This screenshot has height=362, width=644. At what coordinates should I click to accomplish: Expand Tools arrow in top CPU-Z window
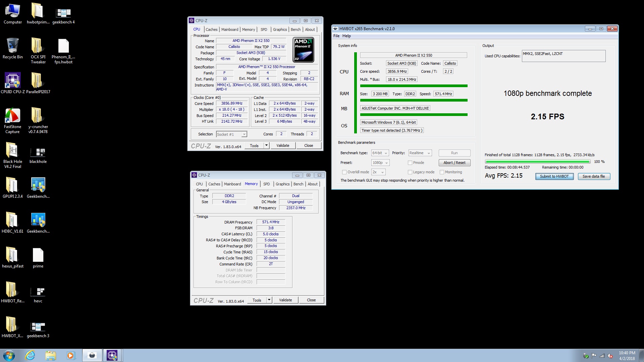(266, 145)
